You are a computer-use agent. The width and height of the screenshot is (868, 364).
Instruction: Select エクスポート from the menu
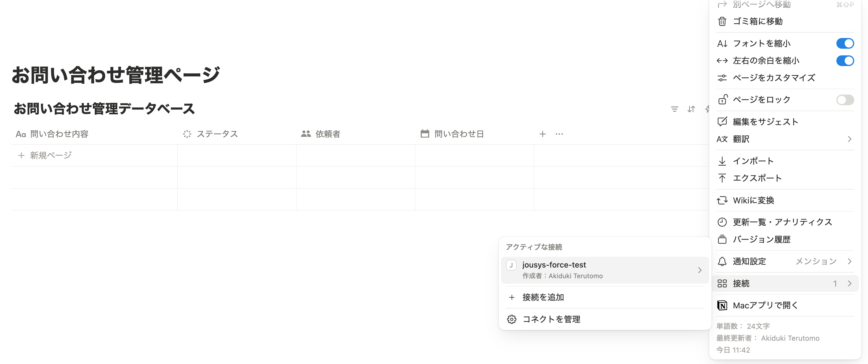click(757, 178)
